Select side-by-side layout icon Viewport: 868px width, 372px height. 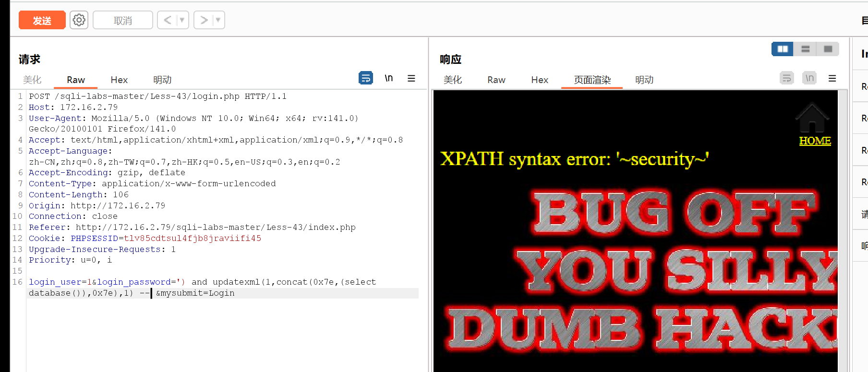[x=783, y=49]
